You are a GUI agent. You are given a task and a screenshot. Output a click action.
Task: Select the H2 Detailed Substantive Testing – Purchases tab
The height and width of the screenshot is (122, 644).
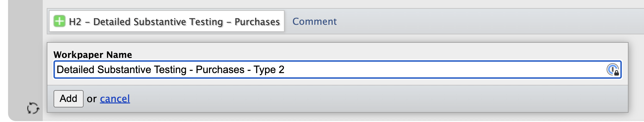coord(167,21)
